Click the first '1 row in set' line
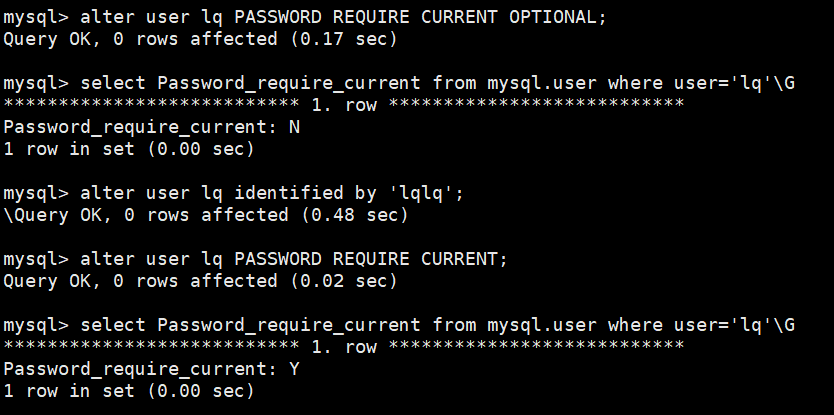Screen dimensions: 834x415 coord(129,149)
